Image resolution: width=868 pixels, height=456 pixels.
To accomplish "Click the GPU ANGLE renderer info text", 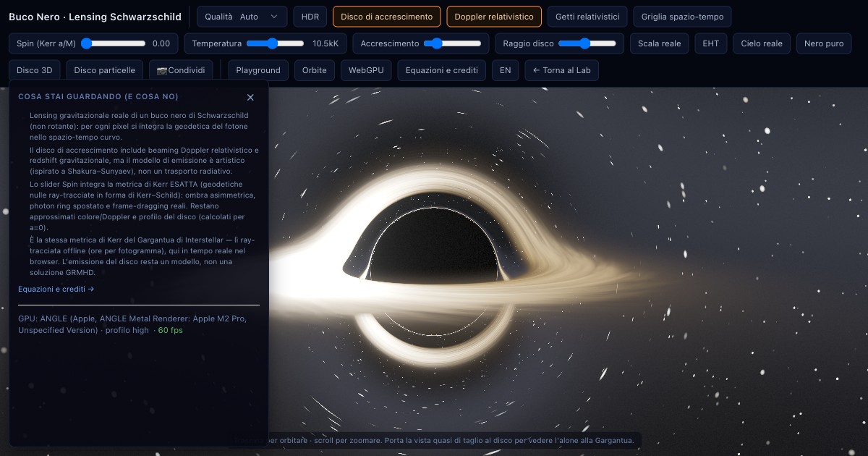I will coord(132,324).
